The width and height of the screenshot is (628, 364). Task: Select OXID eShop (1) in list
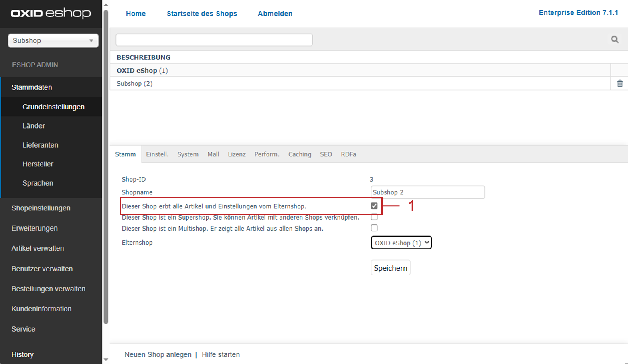coord(142,71)
